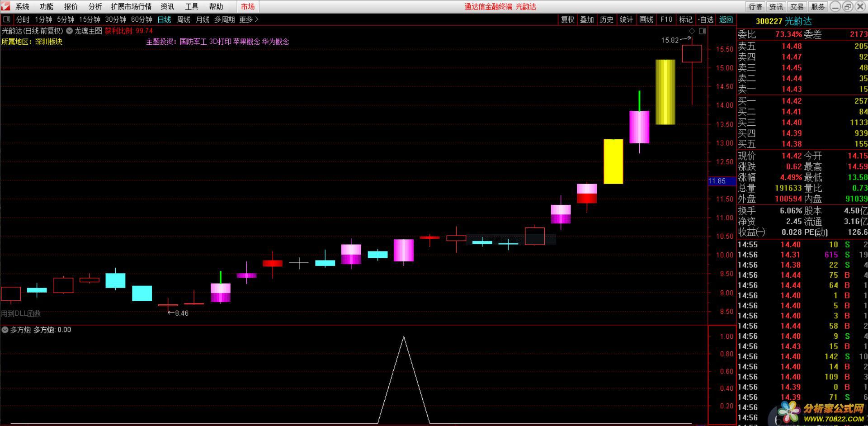Click the 资讯 button at top right
This screenshot has height=426, width=868.
776,6
